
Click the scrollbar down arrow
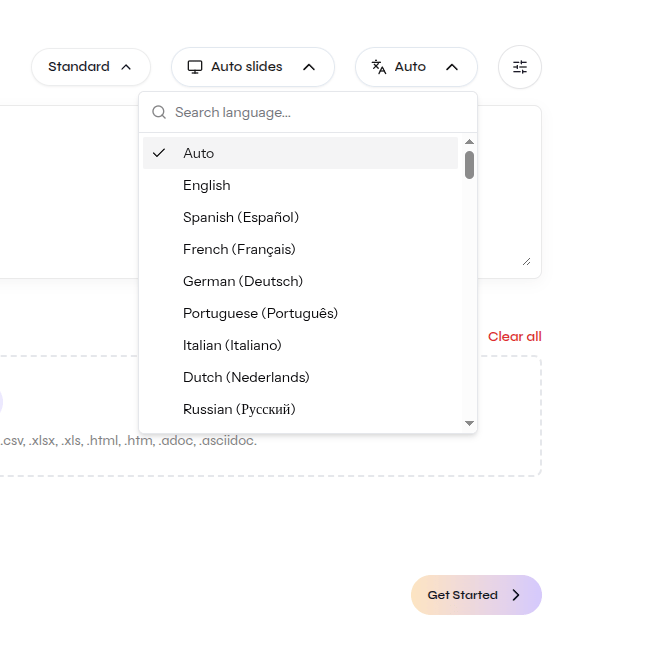469,423
